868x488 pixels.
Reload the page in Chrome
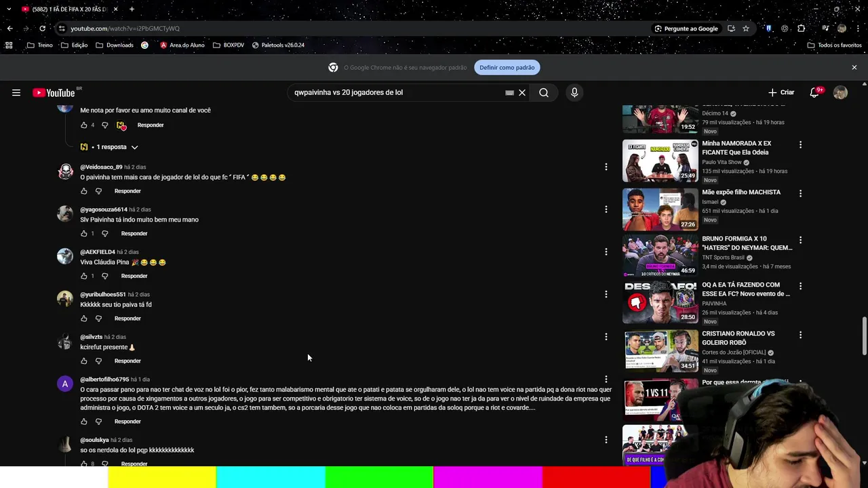pyautogui.click(x=42, y=28)
